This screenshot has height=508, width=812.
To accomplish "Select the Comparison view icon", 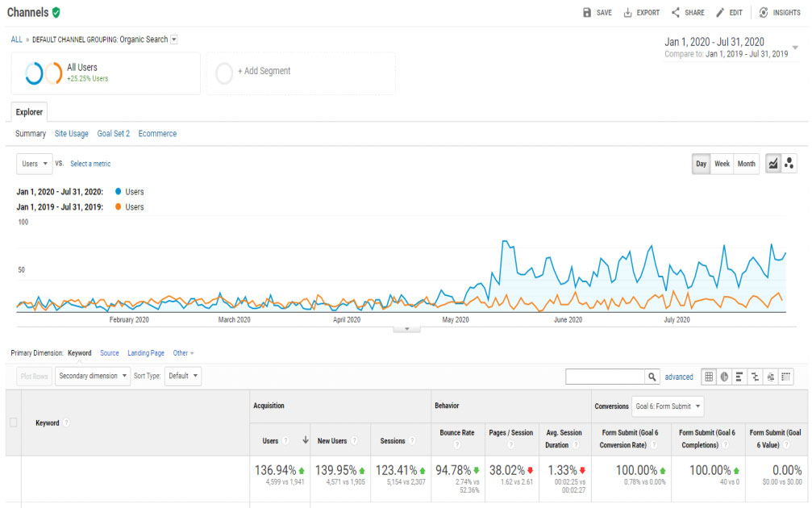I will (x=755, y=377).
